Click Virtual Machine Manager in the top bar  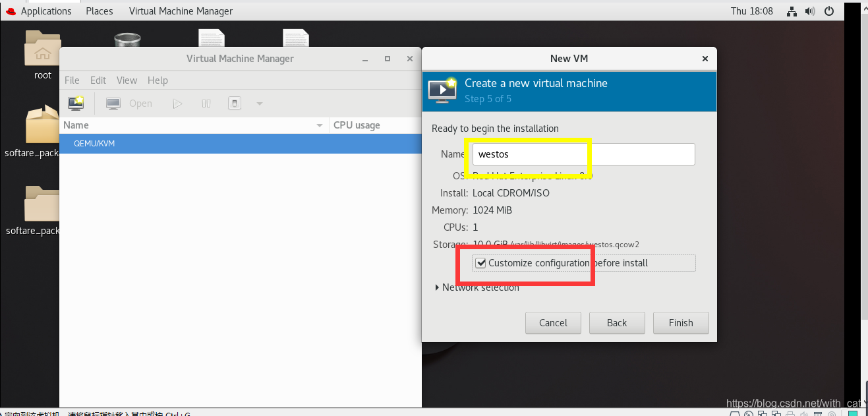point(181,11)
